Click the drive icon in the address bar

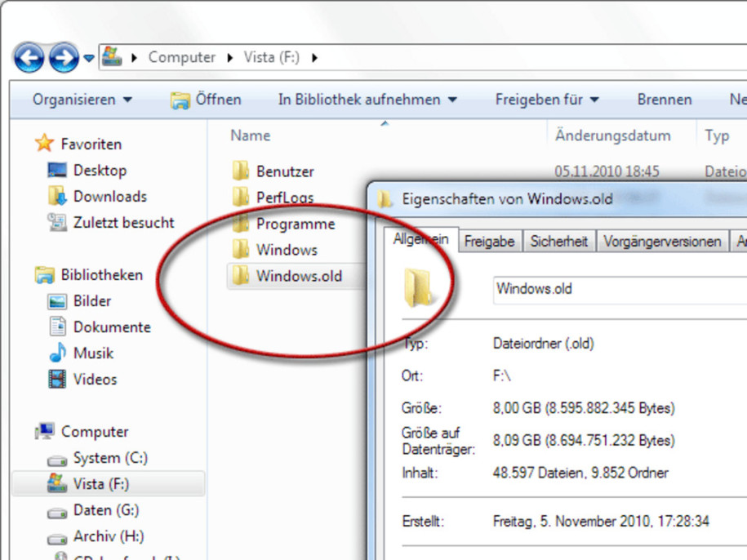112,56
